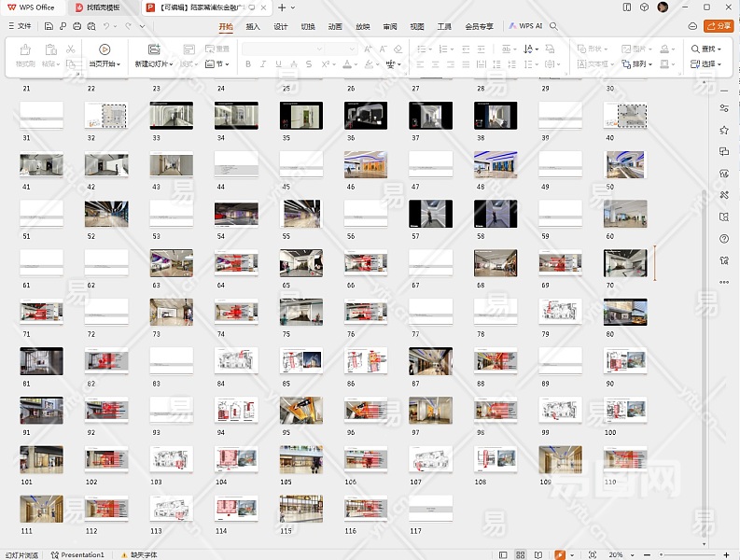Viewport: 740px width, 560px height.
Task: Open more options in right sidebar
Action: click(724, 282)
